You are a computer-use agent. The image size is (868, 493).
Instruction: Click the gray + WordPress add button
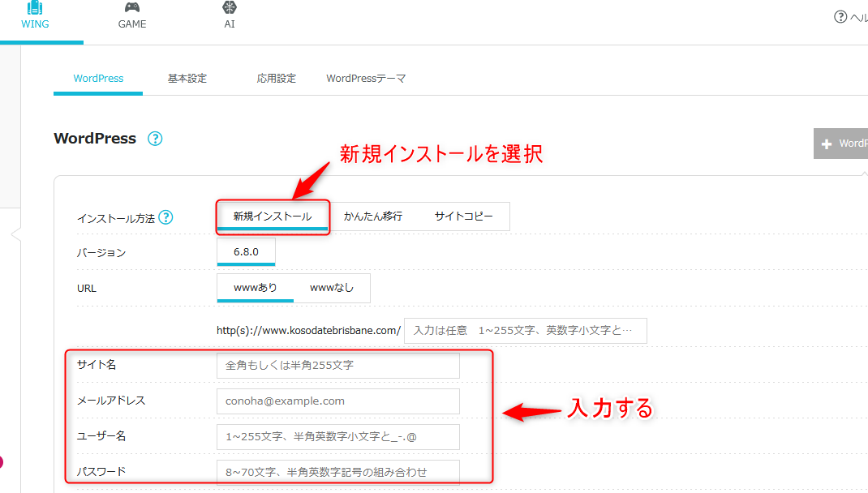pyautogui.click(x=841, y=144)
